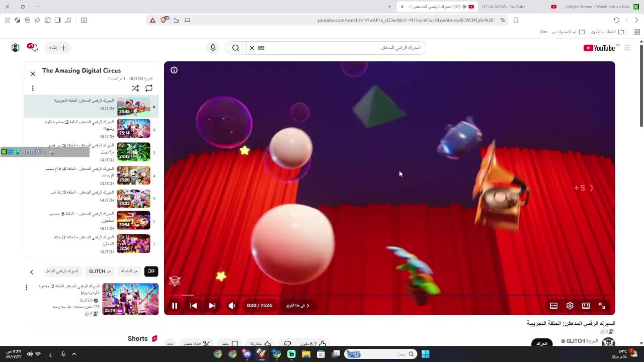
Task: Select 'السيرك الرقمي المدهش' filter chip
Action: pos(62,271)
